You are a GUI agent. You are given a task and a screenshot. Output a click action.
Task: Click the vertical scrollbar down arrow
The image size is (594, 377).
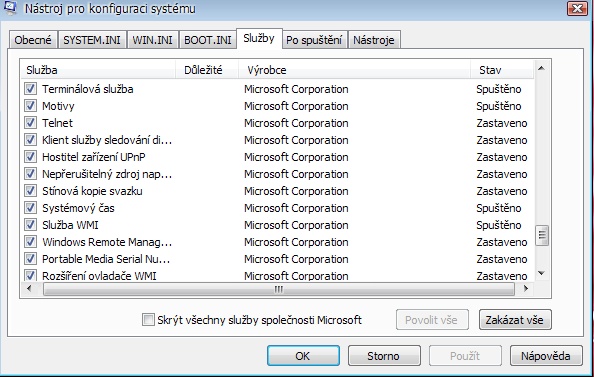[x=541, y=273]
